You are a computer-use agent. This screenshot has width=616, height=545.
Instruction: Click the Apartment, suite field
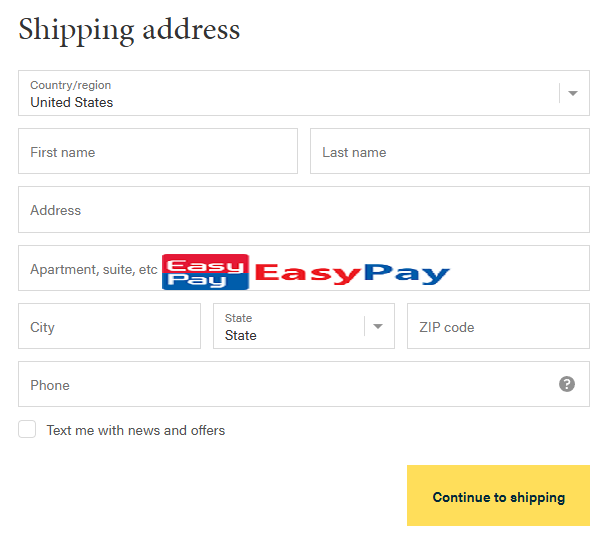tap(90, 269)
